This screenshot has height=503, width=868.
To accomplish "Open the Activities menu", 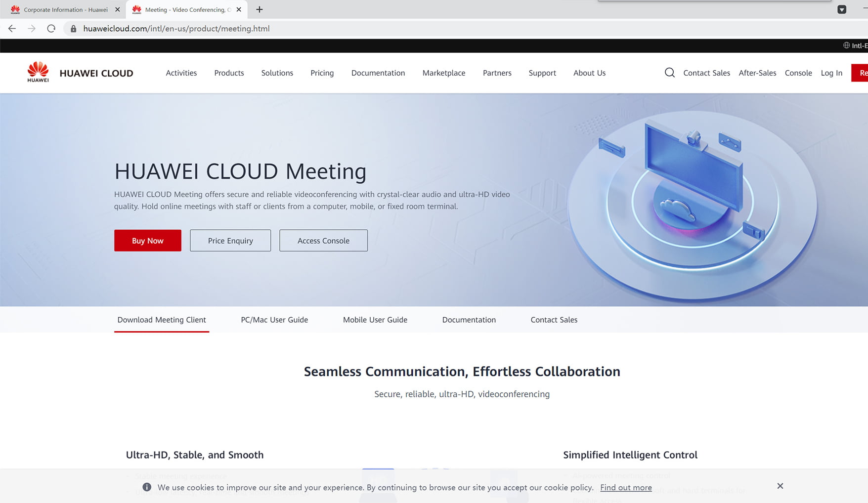I will point(181,73).
